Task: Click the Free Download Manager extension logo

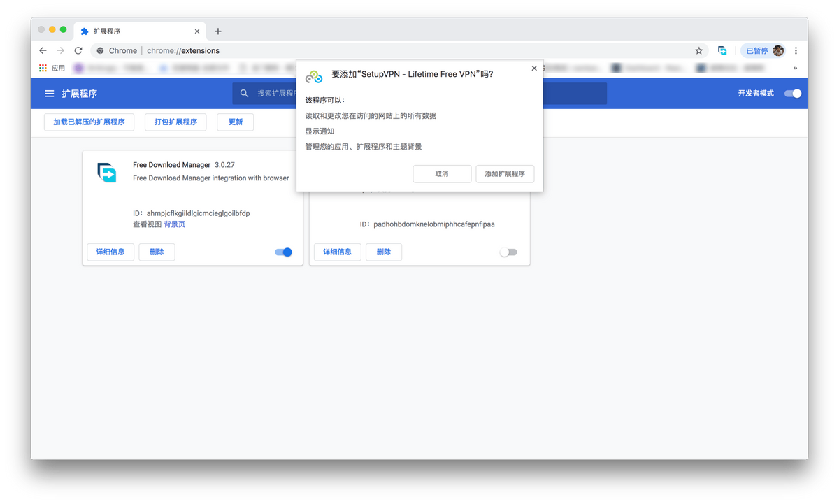Action: pos(107,172)
